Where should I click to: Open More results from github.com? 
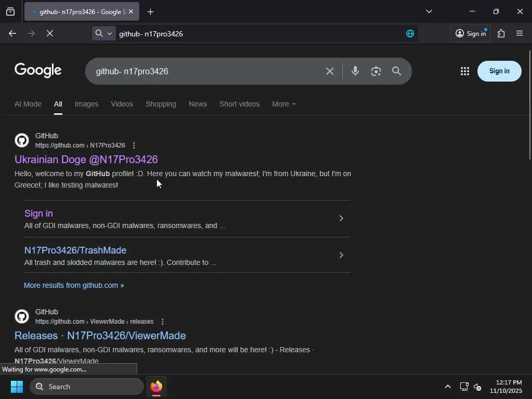click(x=74, y=285)
